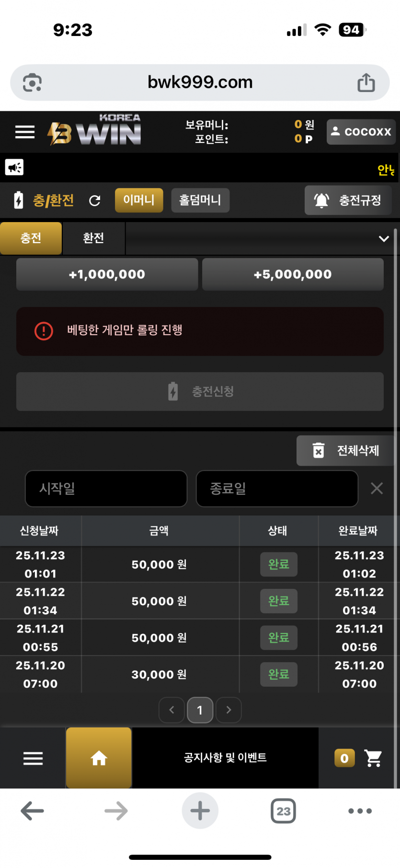Click the megaphone announcement icon

click(x=14, y=167)
